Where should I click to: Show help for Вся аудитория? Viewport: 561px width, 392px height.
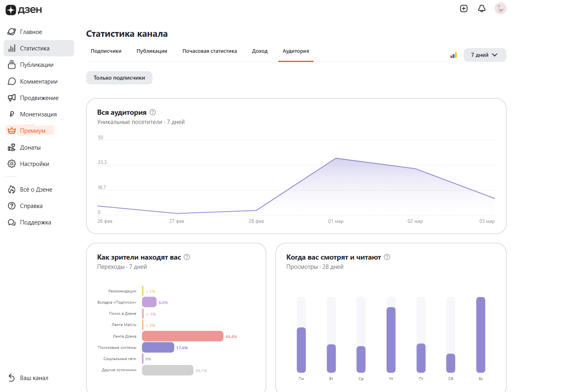point(153,112)
